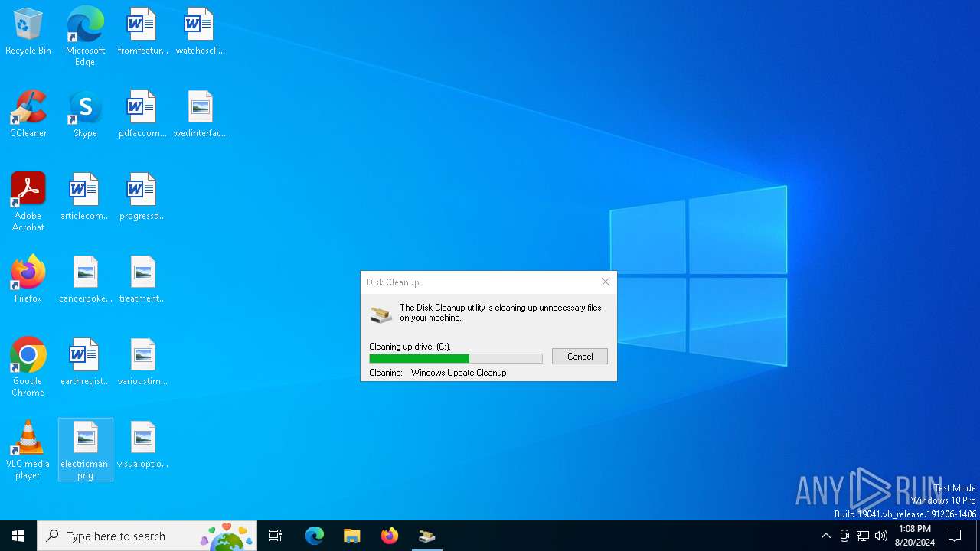Screen dimensions: 980x551
Task: Click the Disk Cleanup drive icon
Action: click(x=381, y=314)
